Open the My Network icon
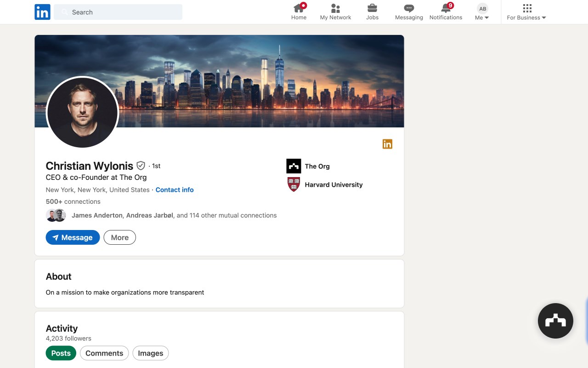 tap(335, 8)
